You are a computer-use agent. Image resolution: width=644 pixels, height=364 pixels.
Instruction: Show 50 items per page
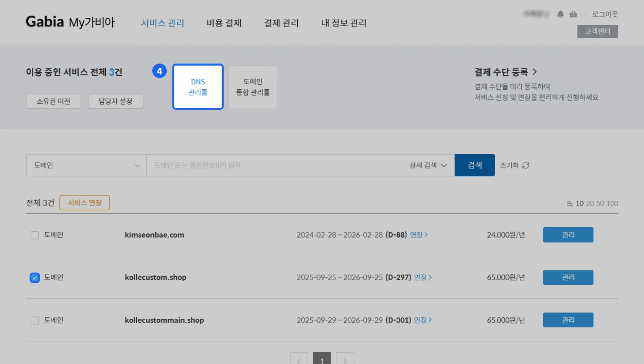pyautogui.click(x=600, y=204)
